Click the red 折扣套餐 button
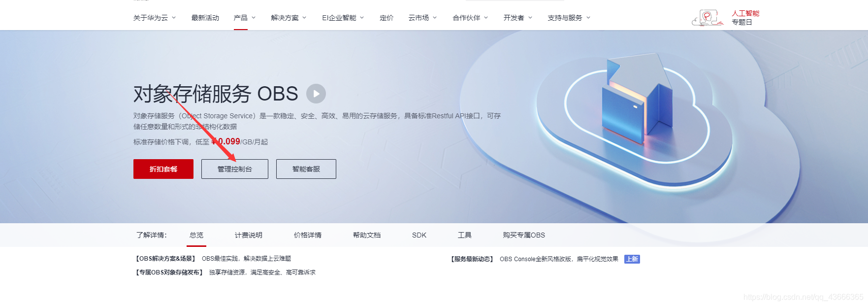The image size is (868, 306). [x=163, y=169]
